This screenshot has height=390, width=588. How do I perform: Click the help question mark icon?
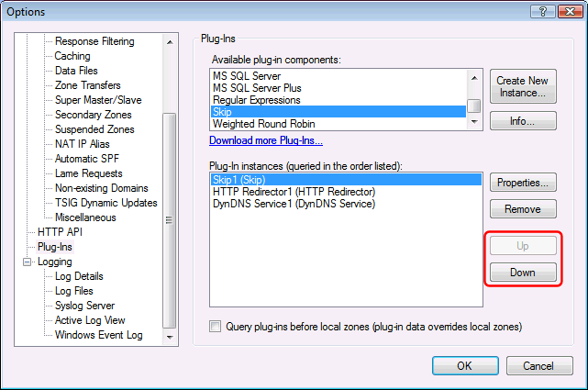click(543, 12)
